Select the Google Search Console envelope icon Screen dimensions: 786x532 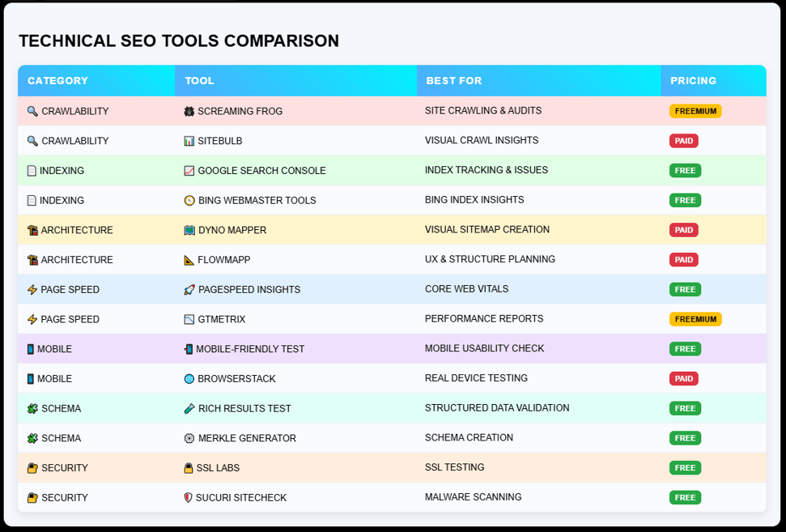(188, 170)
